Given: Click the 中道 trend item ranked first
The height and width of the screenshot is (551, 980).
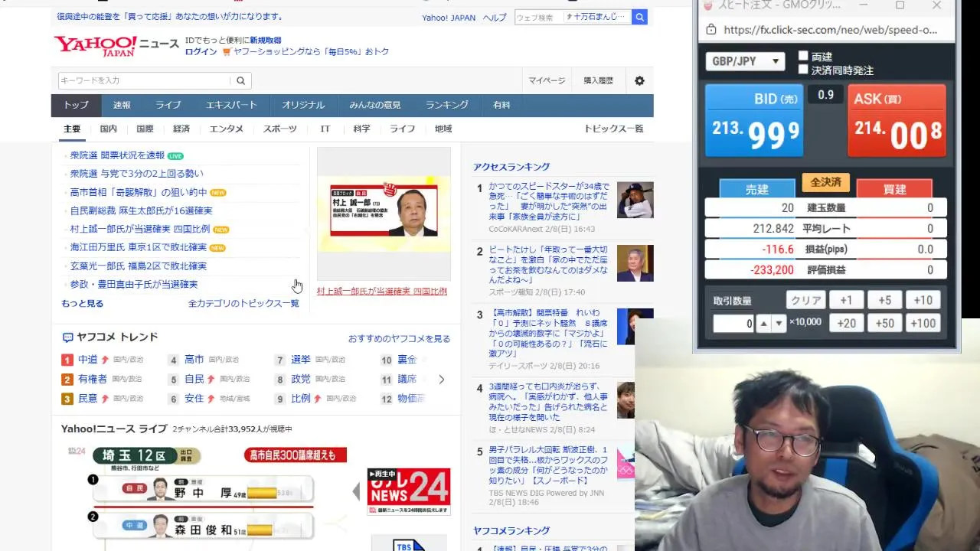Looking at the screenshot, I should pyautogui.click(x=87, y=360).
